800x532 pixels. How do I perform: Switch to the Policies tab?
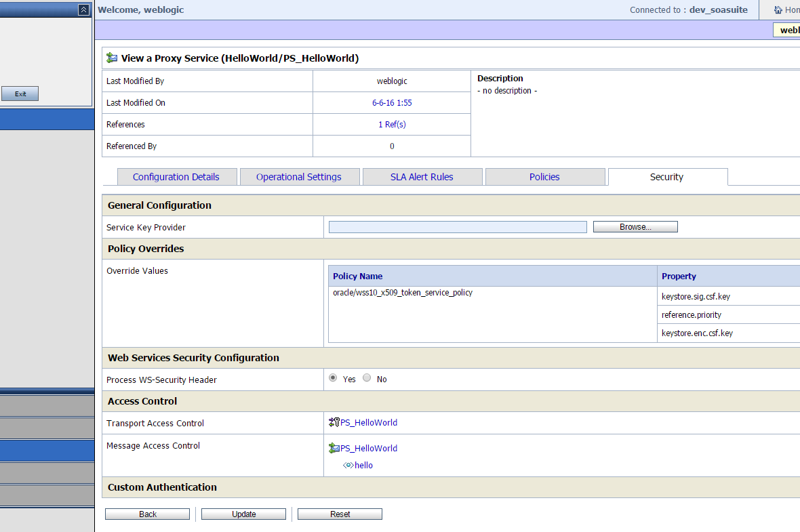pyautogui.click(x=544, y=176)
